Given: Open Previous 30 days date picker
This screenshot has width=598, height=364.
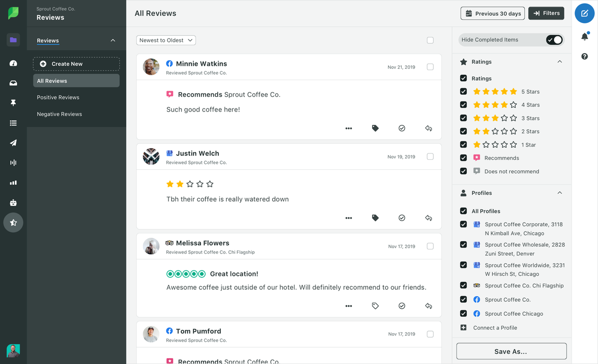Looking at the screenshot, I should pyautogui.click(x=493, y=13).
